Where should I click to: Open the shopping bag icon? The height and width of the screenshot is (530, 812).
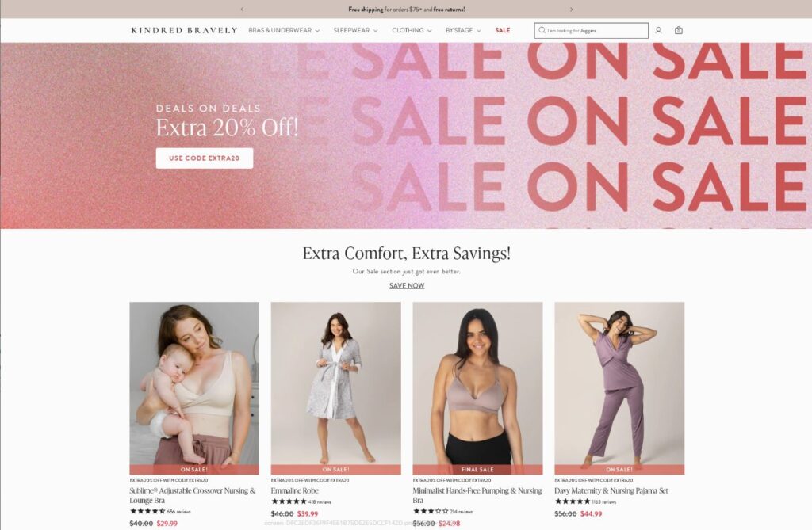(679, 31)
